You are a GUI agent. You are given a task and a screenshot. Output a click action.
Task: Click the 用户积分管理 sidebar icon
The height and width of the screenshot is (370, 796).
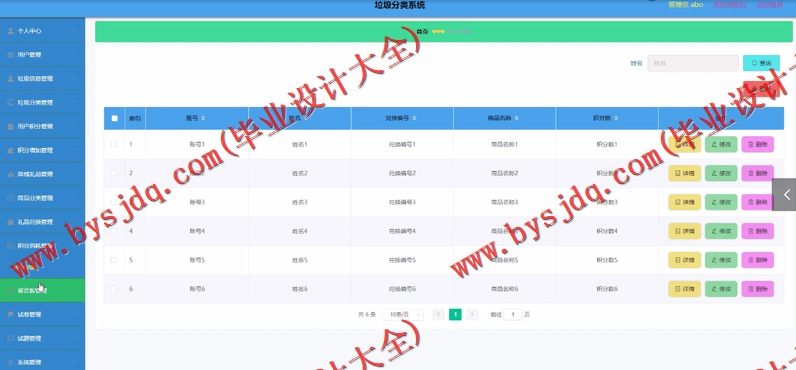pos(10,126)
